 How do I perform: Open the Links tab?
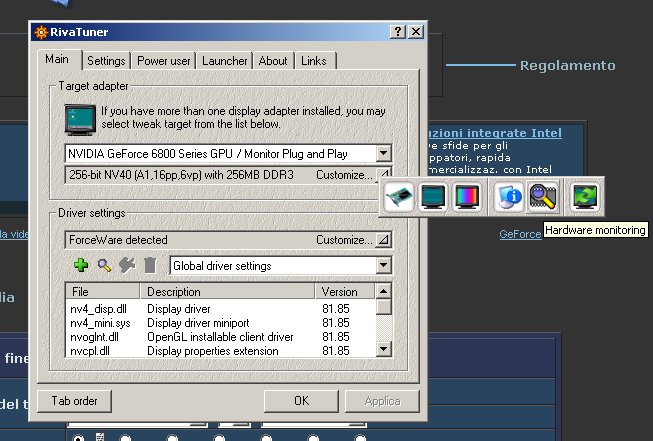pyautogui.click(x=314, y=61)
